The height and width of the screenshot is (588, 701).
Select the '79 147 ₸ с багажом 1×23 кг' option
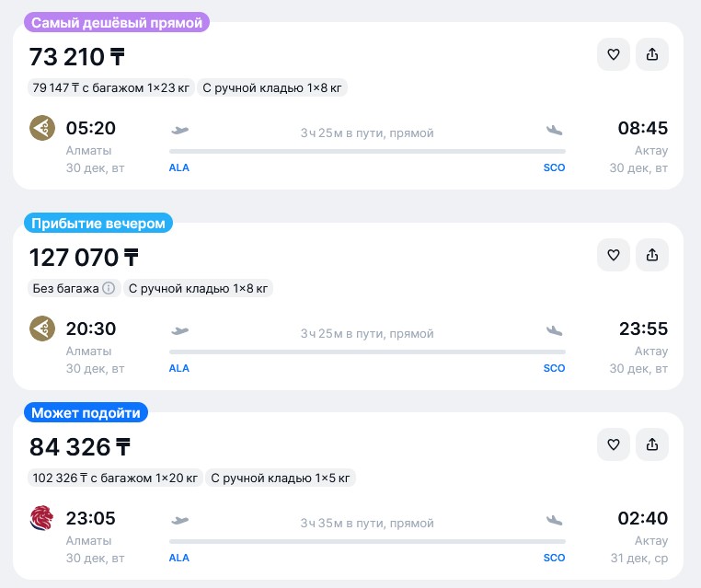point(111,87)
